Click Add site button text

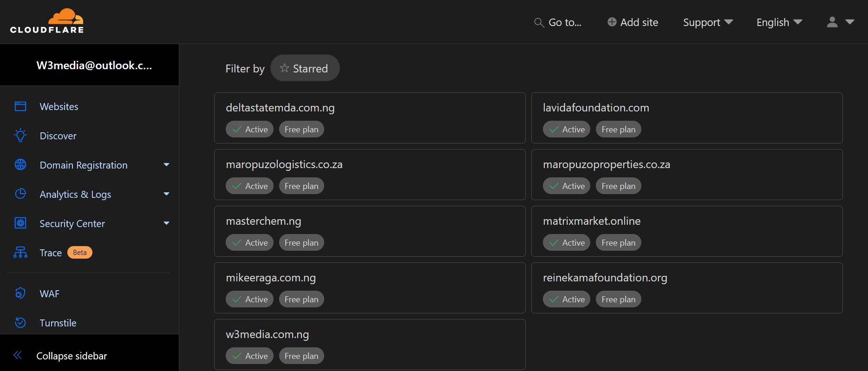639,22
